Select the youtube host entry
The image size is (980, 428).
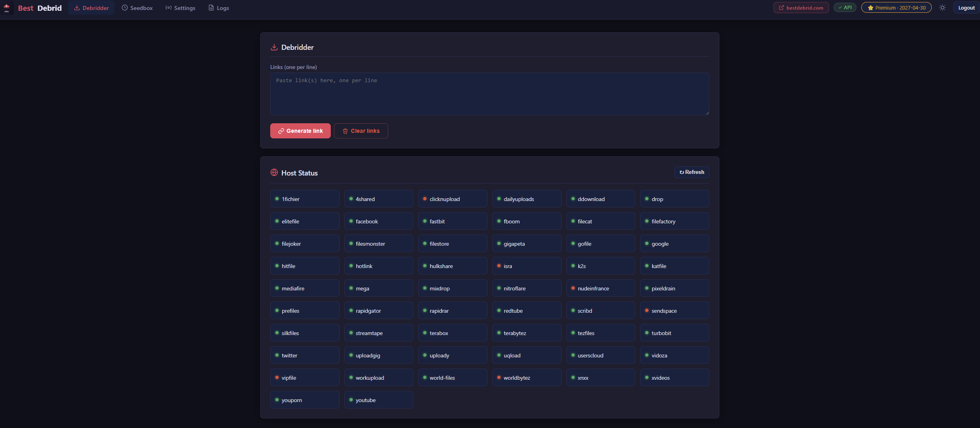[x=379, y=400]
